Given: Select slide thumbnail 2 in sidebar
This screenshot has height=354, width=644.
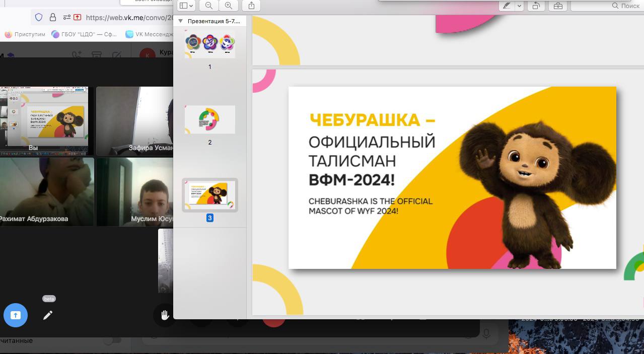Looking at the screenshot, I should pos(210,120).
